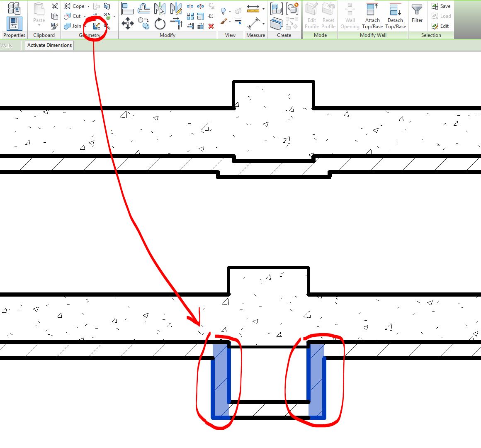Select Mirror - Draw Axis tool
The image size is (481, 448).
[176, 9]
